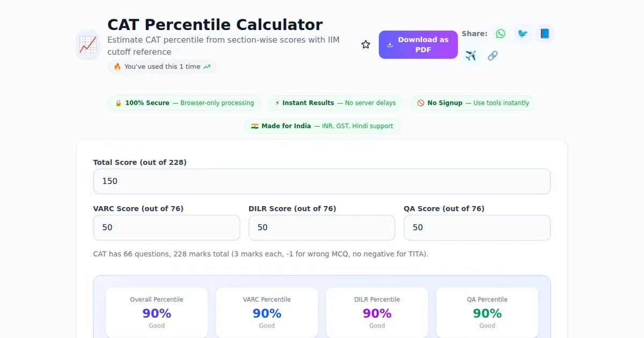Viewport: 644px width, 338px height.
Task: Open the 100% Secure badge
Action: pyautogui.click(x=184, y=102)
